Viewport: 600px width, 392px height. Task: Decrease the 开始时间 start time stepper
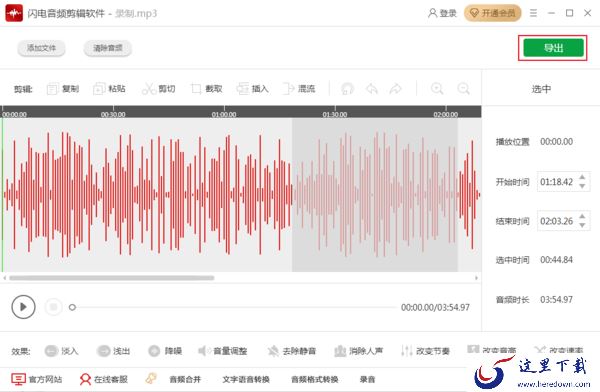[582, 186]
